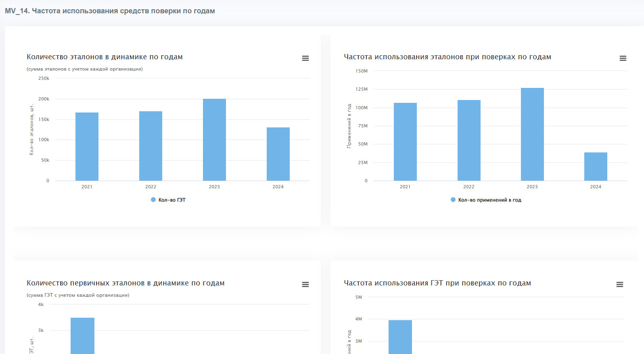Click the bar in 'Количество первичных эталонов' chart

click(82, 336)
